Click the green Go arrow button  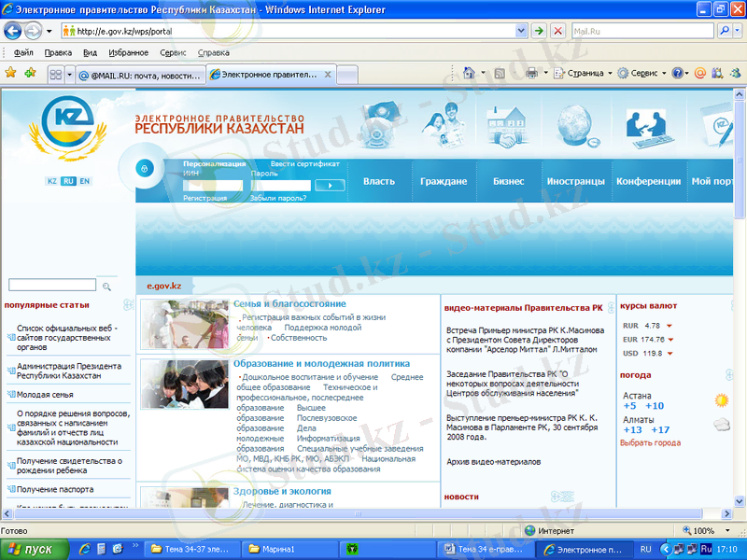(x=539, y=32)
